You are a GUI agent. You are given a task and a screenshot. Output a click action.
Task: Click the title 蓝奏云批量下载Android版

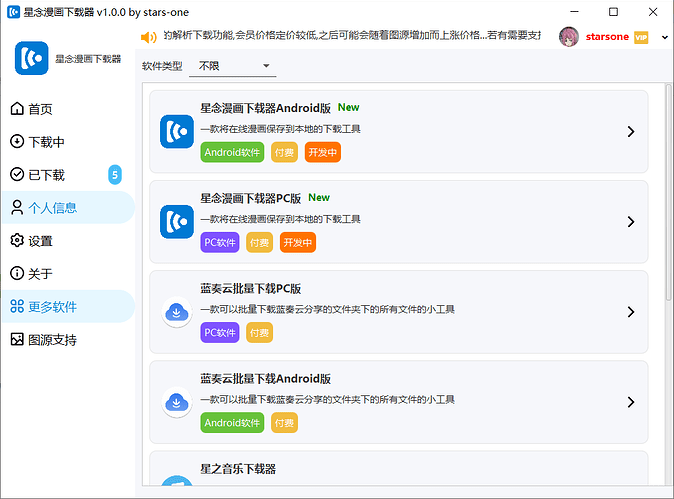point(265,379)
